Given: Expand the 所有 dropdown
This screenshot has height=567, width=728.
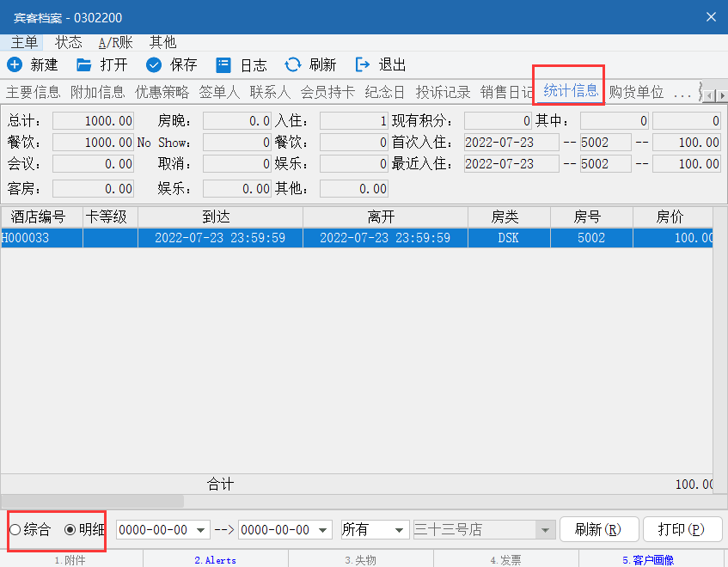Looking at the screenshot, I should coord(399,530).
